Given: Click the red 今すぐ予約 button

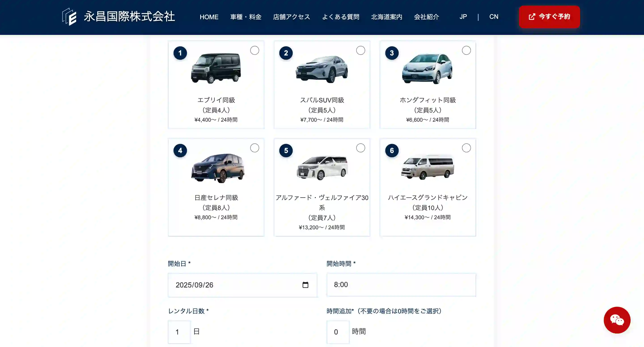Looking at the screenshot, I should pos(549,17).
